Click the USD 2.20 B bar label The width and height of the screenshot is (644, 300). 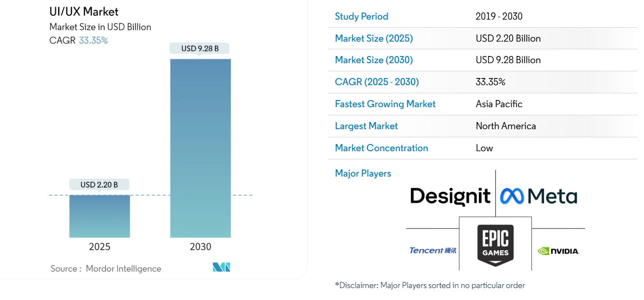click(99, 185)
